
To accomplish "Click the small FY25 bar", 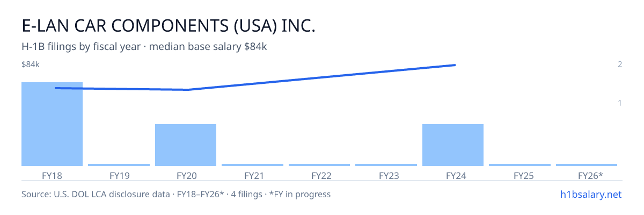I will pyautogui.click(x=519, y=165).
